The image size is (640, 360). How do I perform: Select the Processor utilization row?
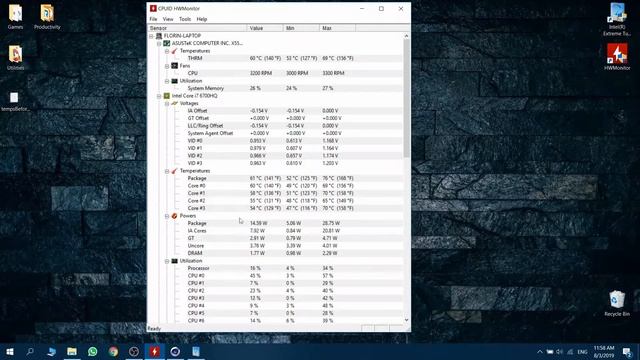pyautogui.click(x=275, y=268)
